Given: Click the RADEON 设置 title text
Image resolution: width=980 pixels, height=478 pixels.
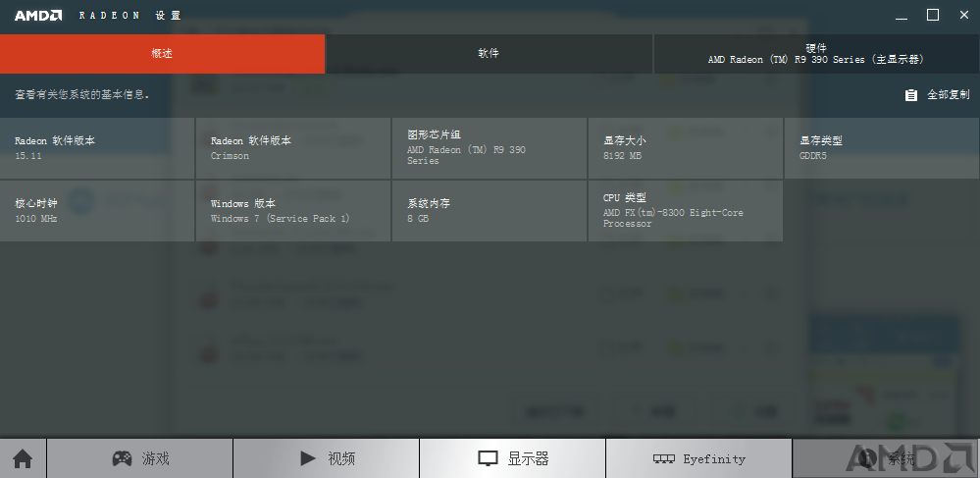Looking at the screenshot, I should tap(130, 16).
